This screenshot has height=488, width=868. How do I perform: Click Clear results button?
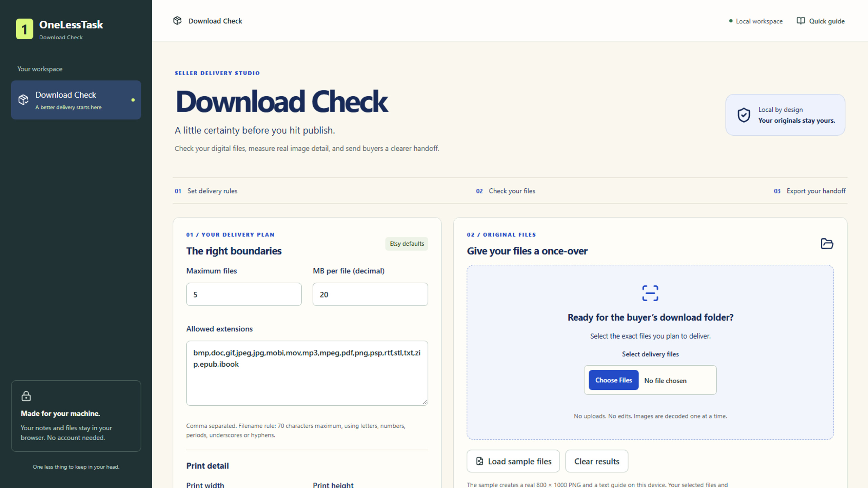click(596, 461)
